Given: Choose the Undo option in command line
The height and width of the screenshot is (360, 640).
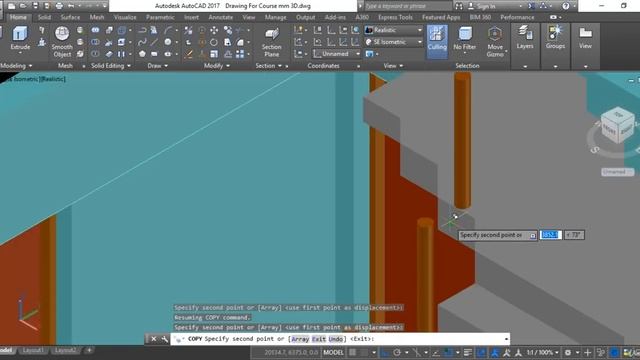Looking at the screenshot, I should 336,339.
